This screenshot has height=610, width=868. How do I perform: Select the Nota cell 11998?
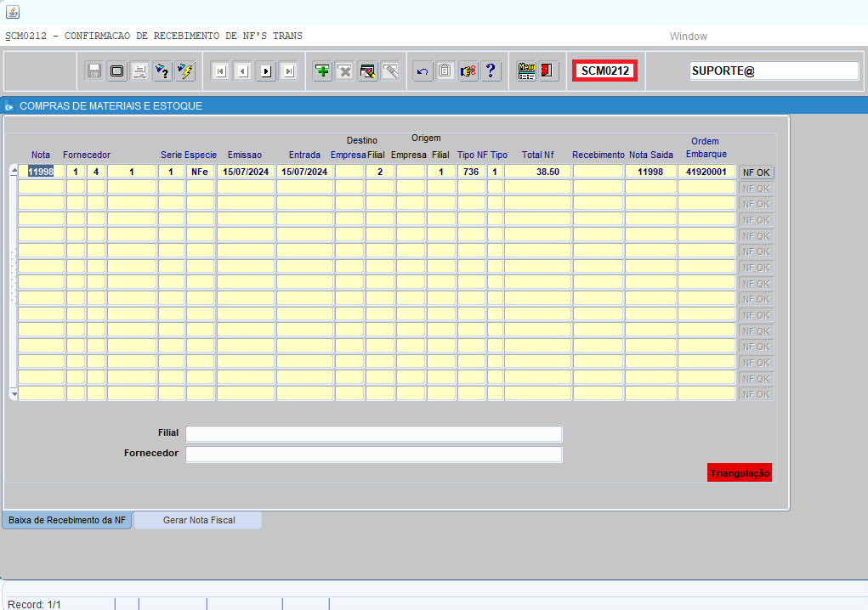[41, 172]
